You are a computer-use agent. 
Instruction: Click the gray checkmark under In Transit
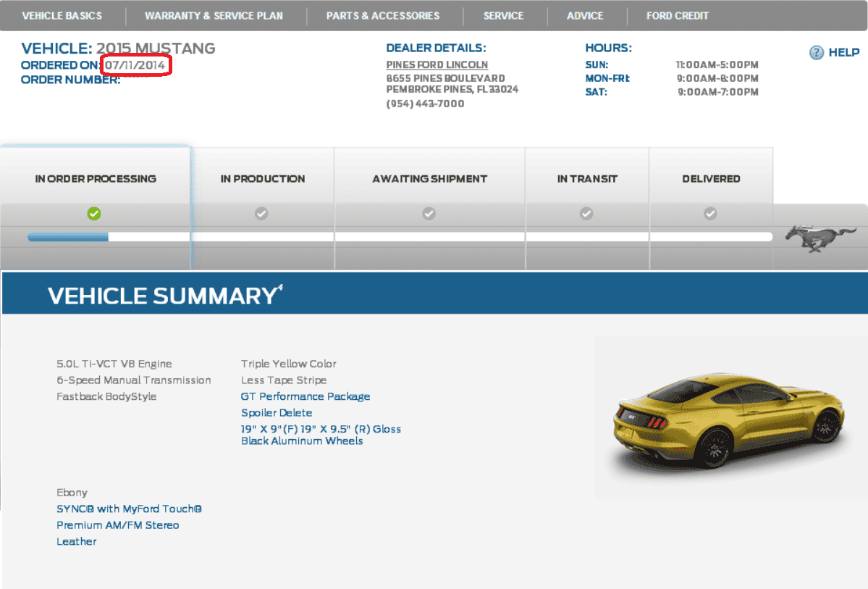586,213
